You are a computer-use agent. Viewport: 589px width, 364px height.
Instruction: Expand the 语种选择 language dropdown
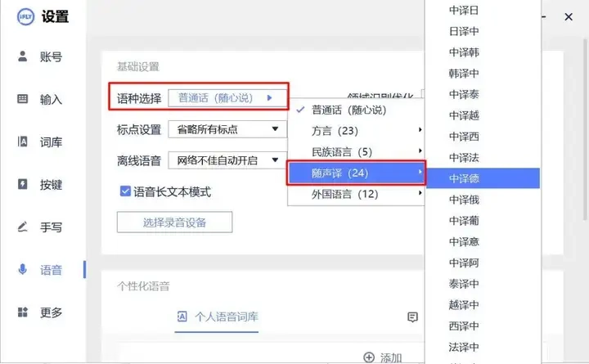pyautogui.click(x=227, y=98)
